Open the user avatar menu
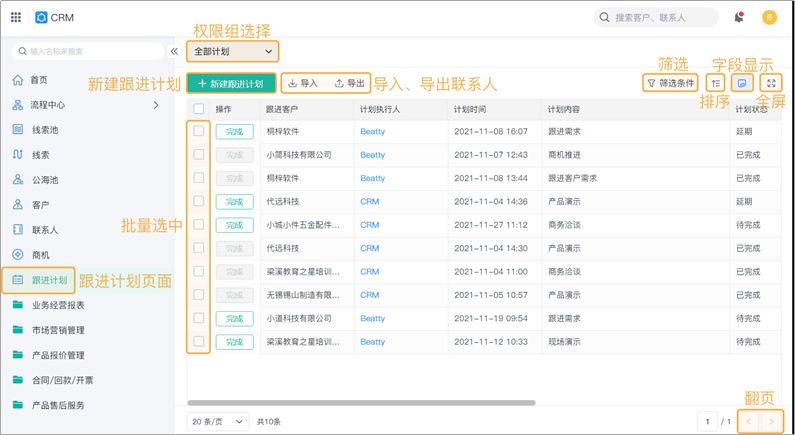The height and width of the screenshot is (435, 795). [x=769, y=18]
